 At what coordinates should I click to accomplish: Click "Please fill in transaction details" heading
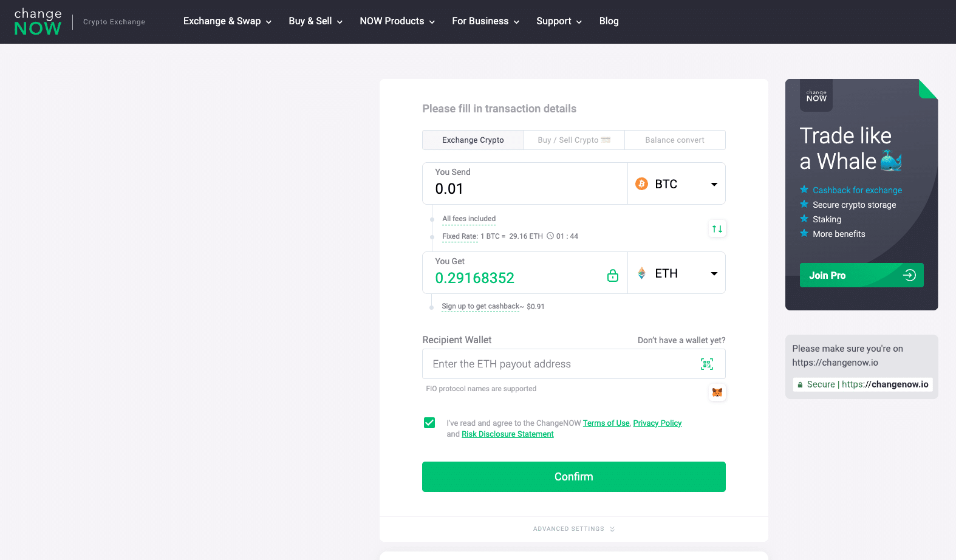coord(499,109)
